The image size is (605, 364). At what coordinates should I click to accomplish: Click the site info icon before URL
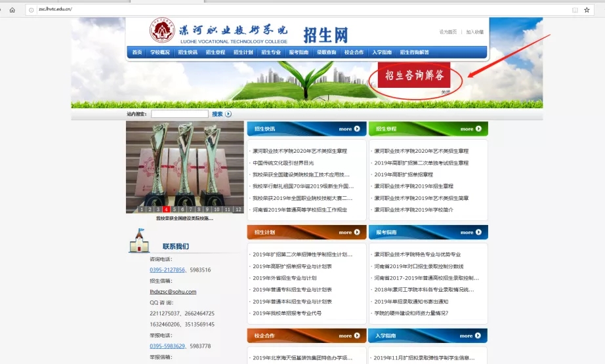[x=31, y=10]
